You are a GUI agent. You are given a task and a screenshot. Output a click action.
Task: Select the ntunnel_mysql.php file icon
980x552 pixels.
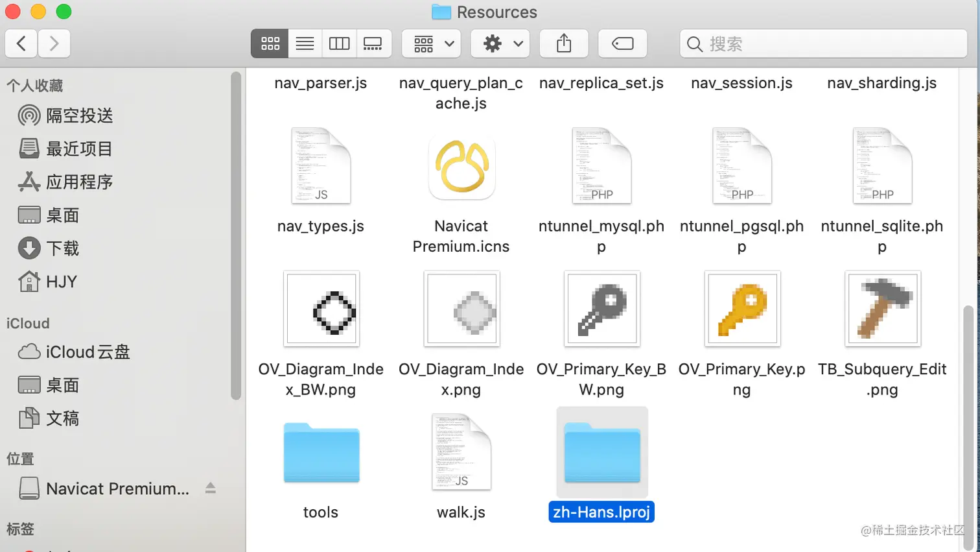pyautogui.click(x=601, y=166)
